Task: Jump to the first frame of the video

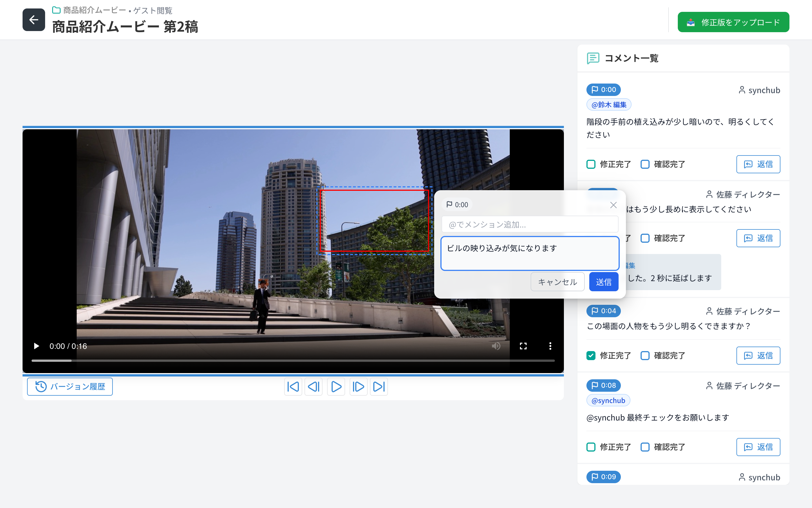Action: coord(293,387)
